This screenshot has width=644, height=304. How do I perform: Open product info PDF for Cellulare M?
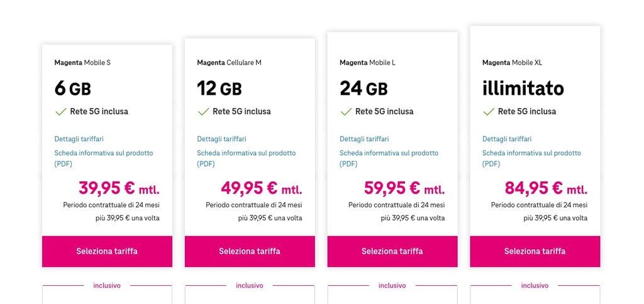pyautogui.click(x=246, y=153)
